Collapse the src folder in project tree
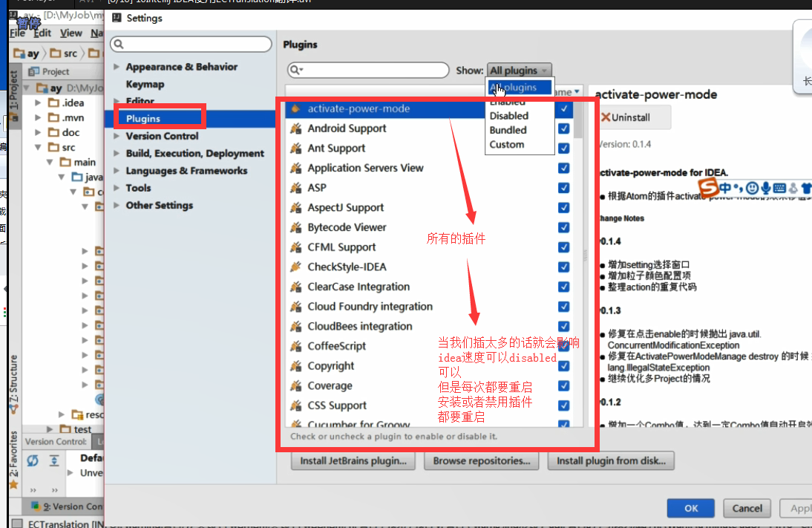 [38, 147]
